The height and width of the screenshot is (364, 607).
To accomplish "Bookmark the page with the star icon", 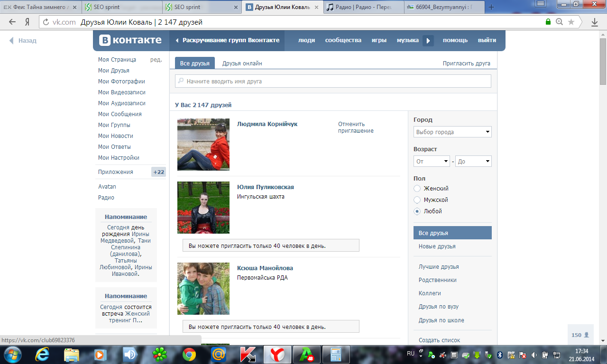I will (571, 22).
